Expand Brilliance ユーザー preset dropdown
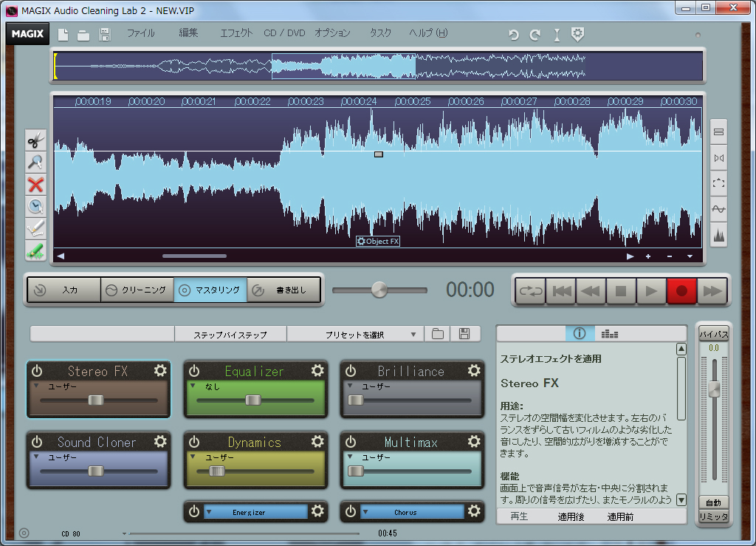This screenshot has width=756, height=546. point(350,386)
